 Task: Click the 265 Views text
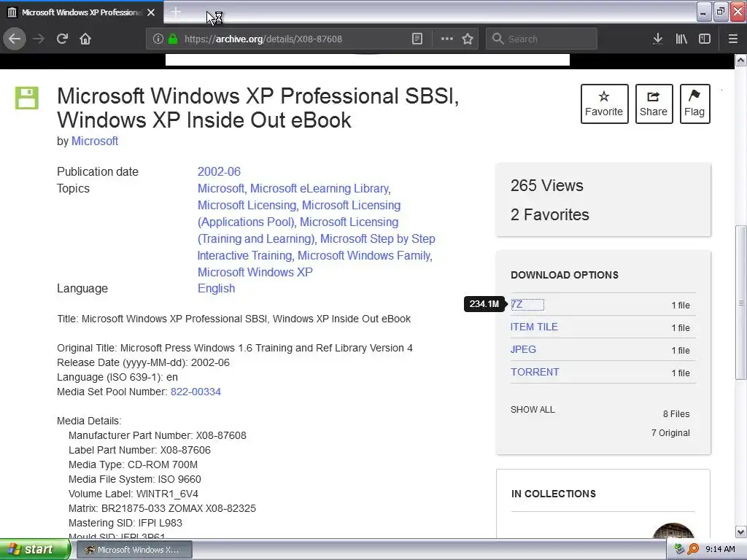(547, 186)
